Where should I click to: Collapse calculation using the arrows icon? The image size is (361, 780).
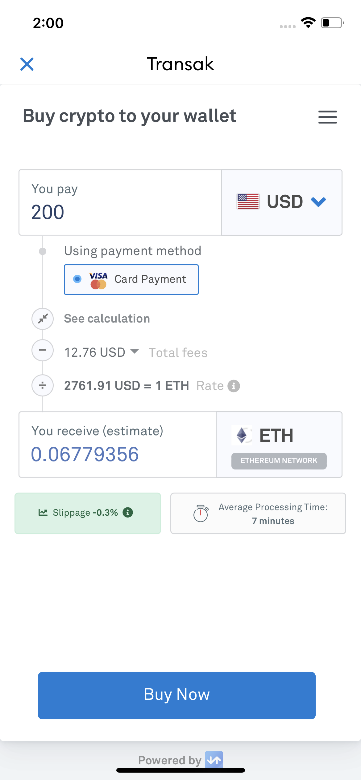[x=43, y=319]
